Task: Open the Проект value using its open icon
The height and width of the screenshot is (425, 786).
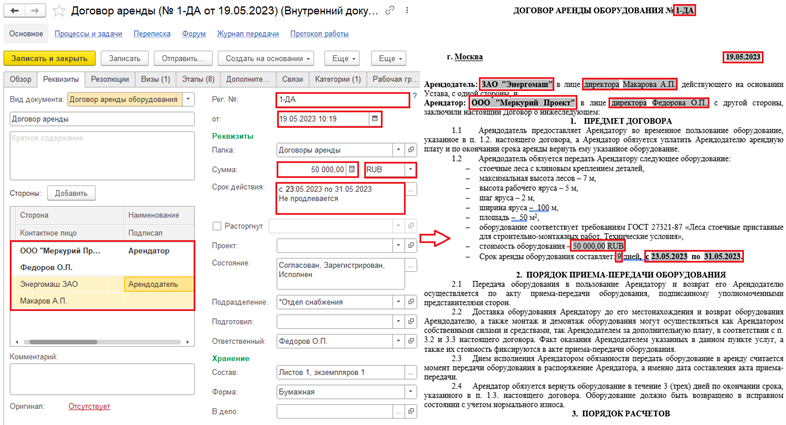Action: coord(411,246)
